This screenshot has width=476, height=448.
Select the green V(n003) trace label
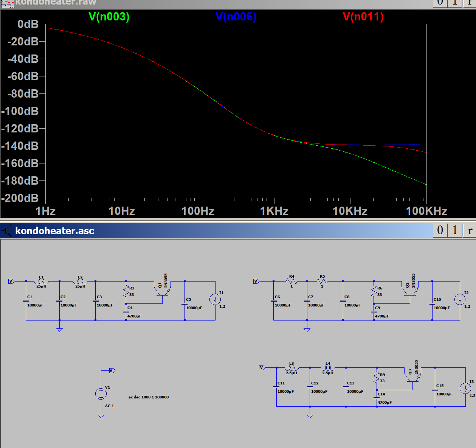pos(109,17)
